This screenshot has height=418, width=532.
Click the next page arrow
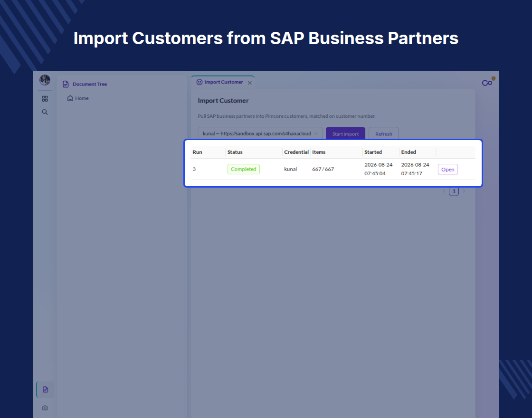coord(464,191)
